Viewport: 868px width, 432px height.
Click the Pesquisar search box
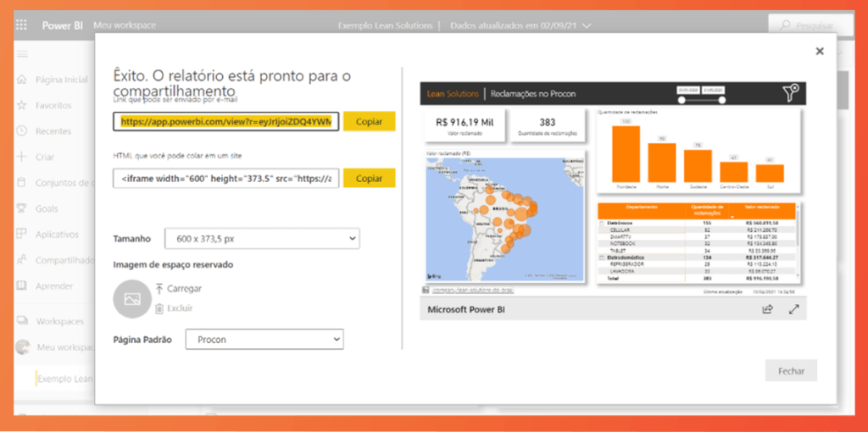(810, 25)
